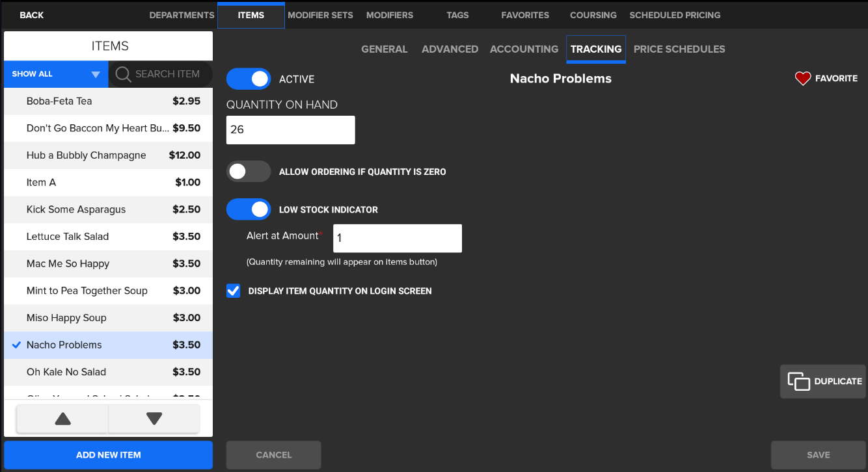Cancel the current changes
The height and width of the screenshot is (472, 868).
[x=273, y=454]
